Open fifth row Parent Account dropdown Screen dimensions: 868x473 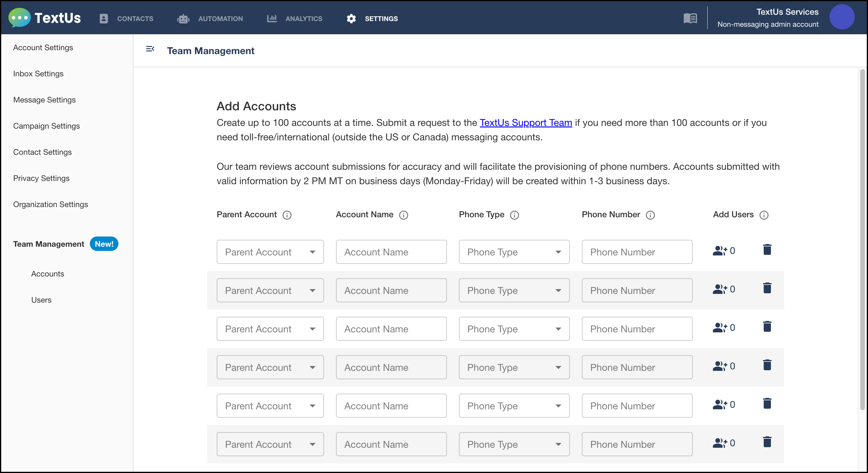[270, 406]
